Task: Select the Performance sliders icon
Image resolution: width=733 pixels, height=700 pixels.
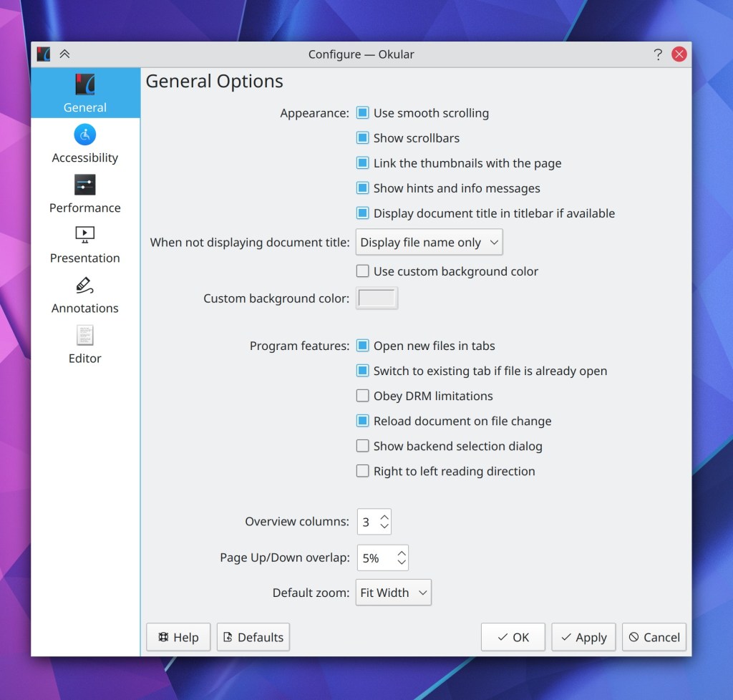Action: pos(84,185)
